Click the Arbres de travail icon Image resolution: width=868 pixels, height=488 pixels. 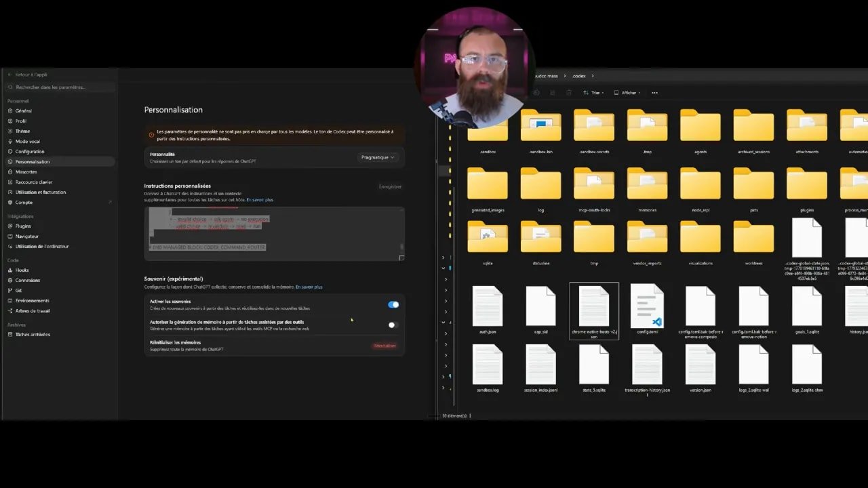(x=10, y=310)
